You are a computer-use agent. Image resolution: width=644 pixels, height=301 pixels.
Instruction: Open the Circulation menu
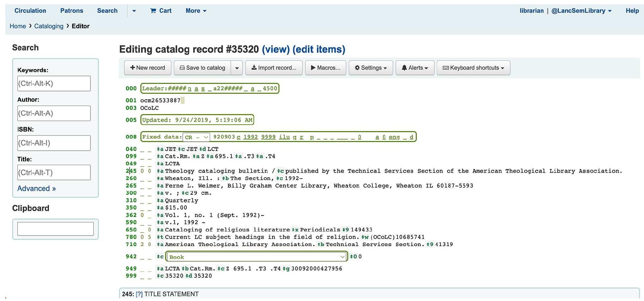click(x=30, y=11)
